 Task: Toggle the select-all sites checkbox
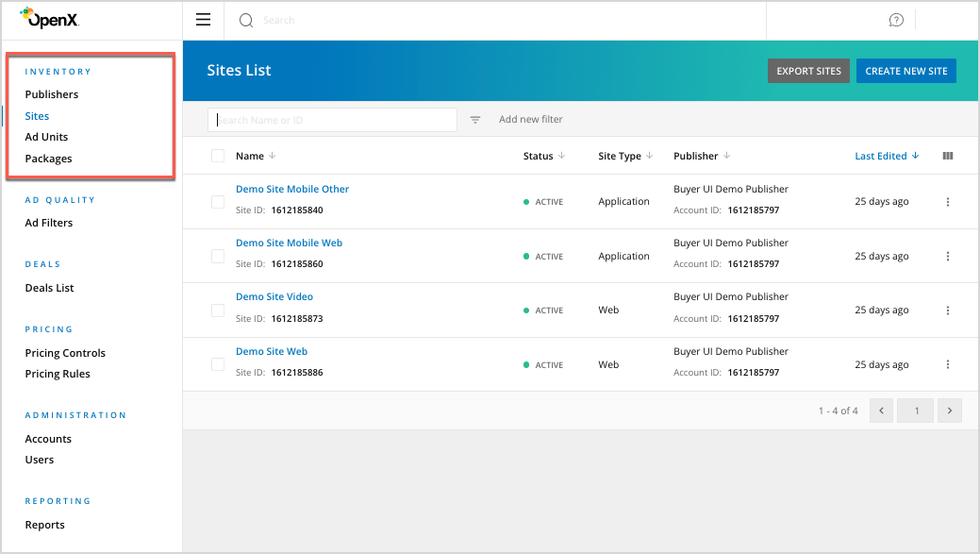point(218,156)
